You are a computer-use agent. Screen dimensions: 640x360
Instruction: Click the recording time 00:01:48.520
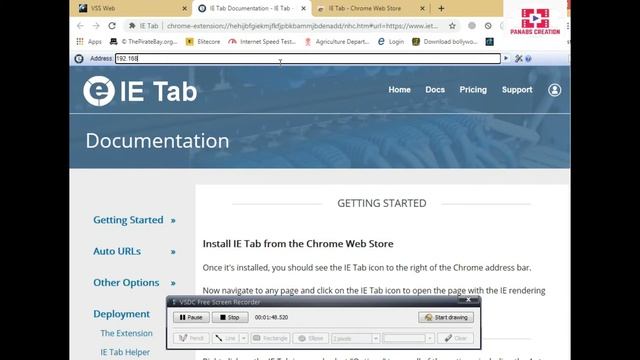271,317
